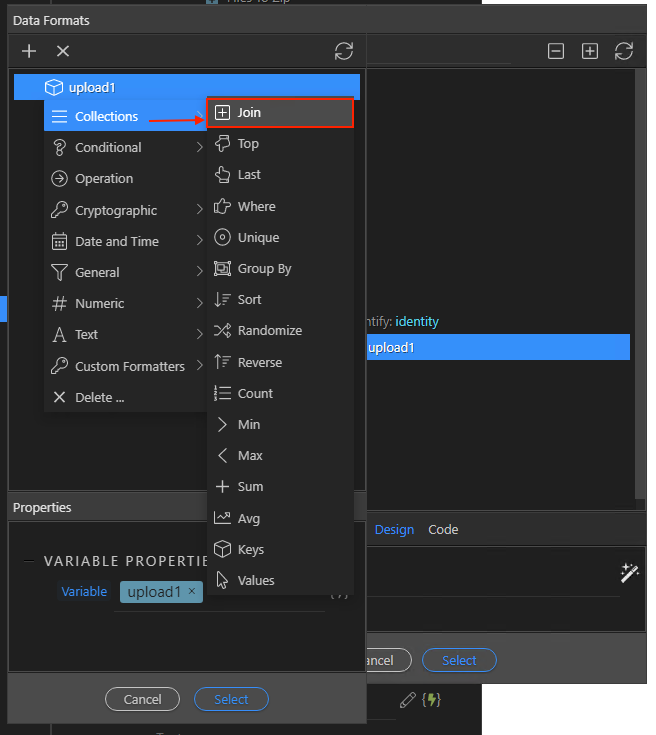Click the Date and Time calendar icon
Screen dimensions: 656x735
59,241
